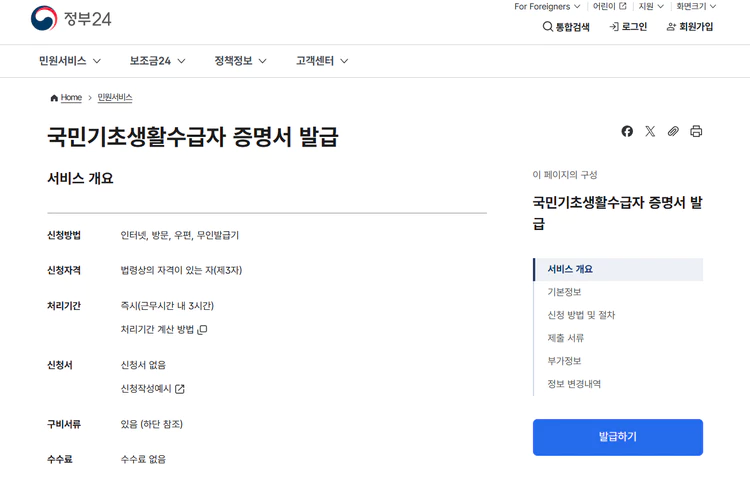The image size is (750, 479).
Task: Jump to 제출 서류 section
Action: pyautogui.click(x=566, y=338)
